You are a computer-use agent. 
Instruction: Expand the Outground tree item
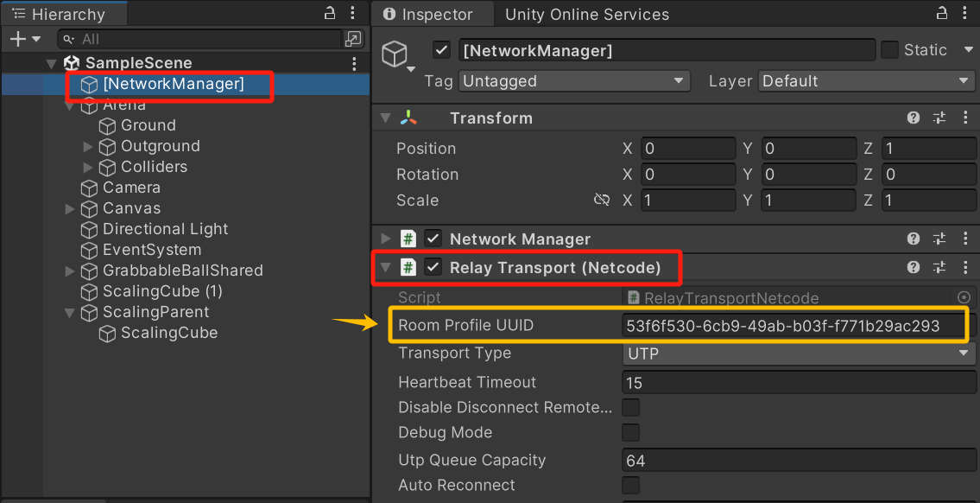coord(87,146)
